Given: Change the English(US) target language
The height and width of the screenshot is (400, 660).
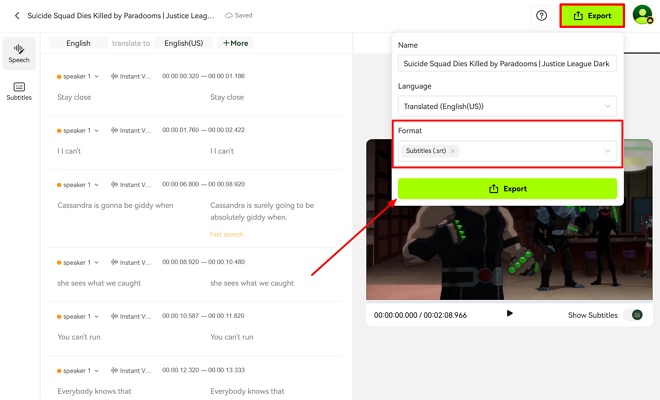Looking at the screenshot, I should (184, 43).
